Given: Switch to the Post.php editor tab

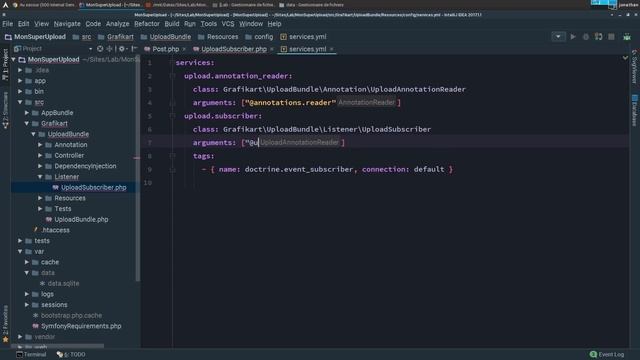Looking at the screenshot, I should coord(165,49).
